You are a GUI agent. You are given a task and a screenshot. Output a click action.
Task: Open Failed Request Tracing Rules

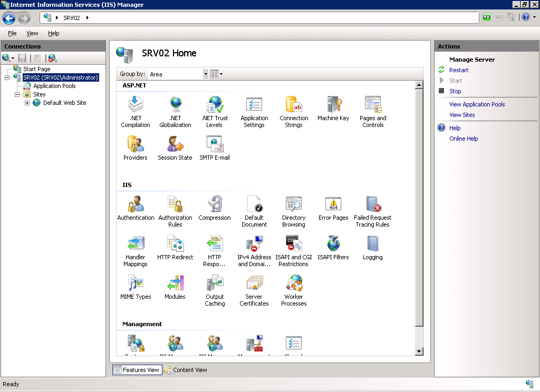pos(373,211)
